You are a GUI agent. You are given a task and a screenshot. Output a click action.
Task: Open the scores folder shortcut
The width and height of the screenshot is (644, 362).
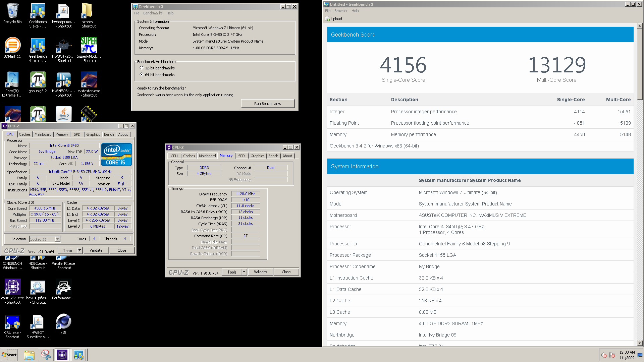point(89,15)
